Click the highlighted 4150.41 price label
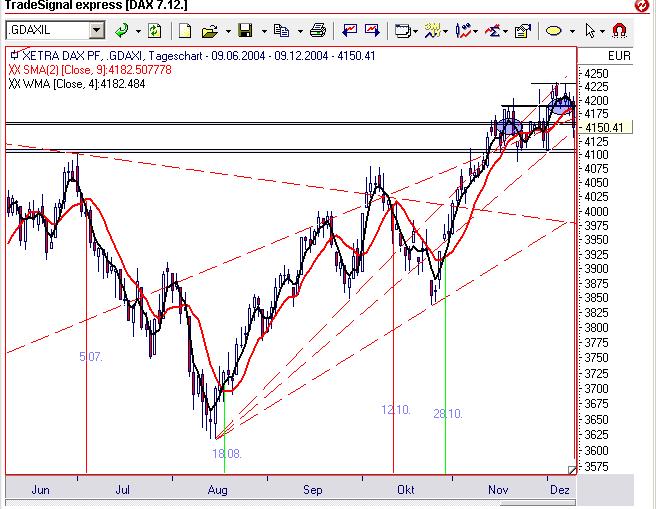The height and width of the screenshot is (509, 656). pos(605,128)
